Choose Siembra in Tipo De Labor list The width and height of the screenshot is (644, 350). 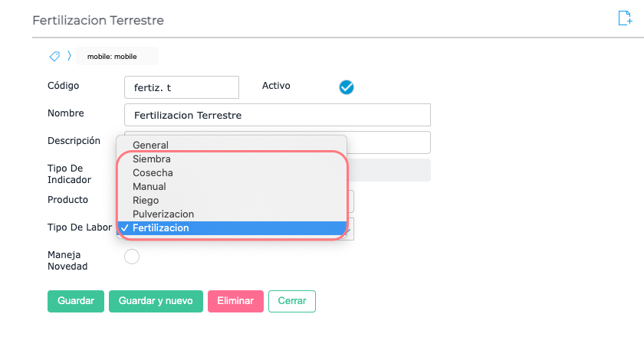coord(152,159)
